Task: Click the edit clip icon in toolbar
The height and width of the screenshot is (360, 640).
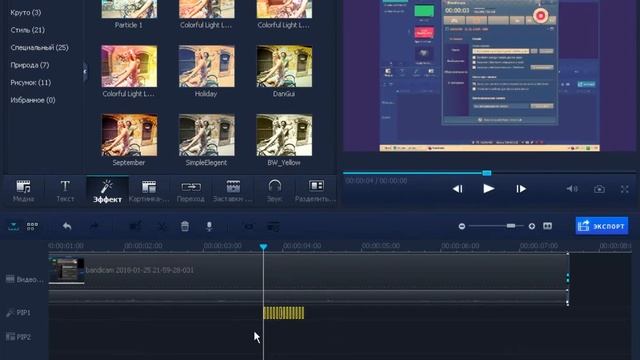Action: [135, 226]
